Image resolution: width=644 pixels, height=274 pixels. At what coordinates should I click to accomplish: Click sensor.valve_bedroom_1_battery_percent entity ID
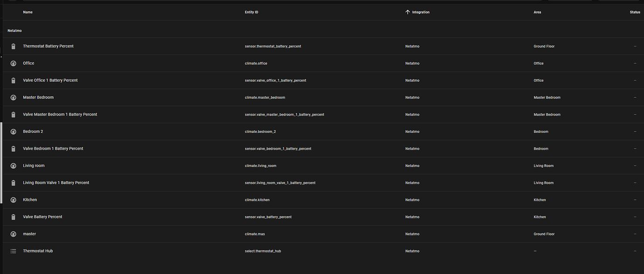click(278, 149)
